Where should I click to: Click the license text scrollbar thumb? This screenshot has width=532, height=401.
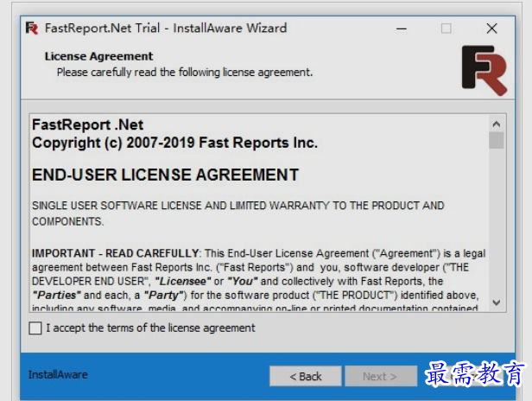497,140
